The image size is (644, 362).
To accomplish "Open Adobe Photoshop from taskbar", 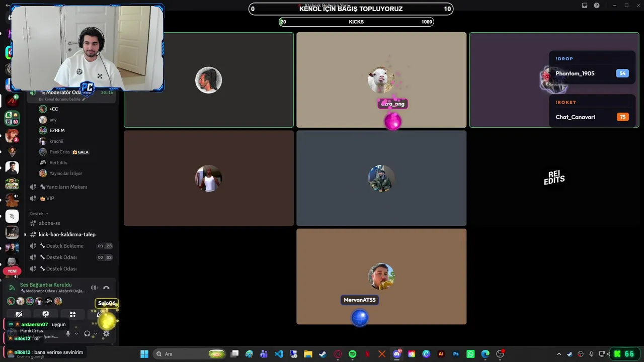I will (456, 354).
